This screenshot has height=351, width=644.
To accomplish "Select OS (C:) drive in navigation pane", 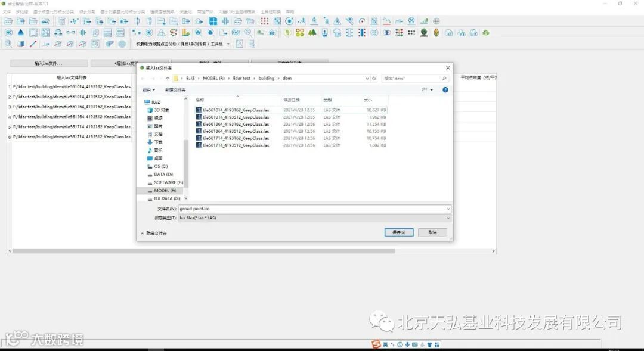I will 160,166.
